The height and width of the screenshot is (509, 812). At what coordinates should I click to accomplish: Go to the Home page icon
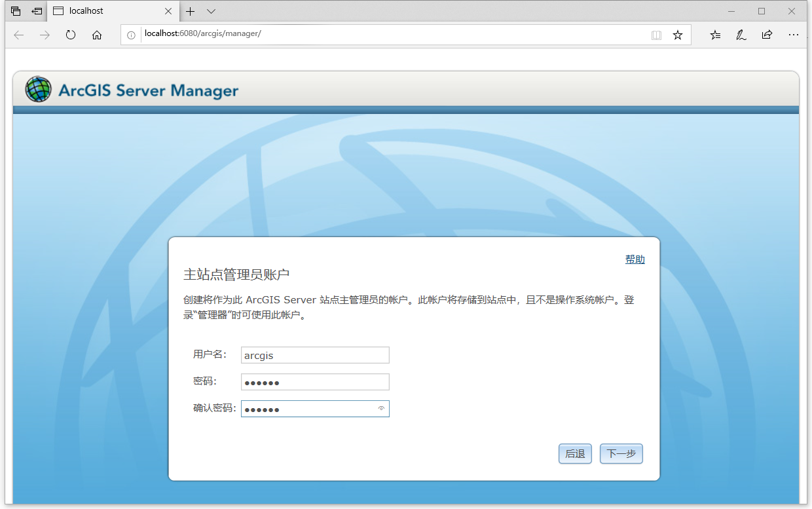[97, 35]
